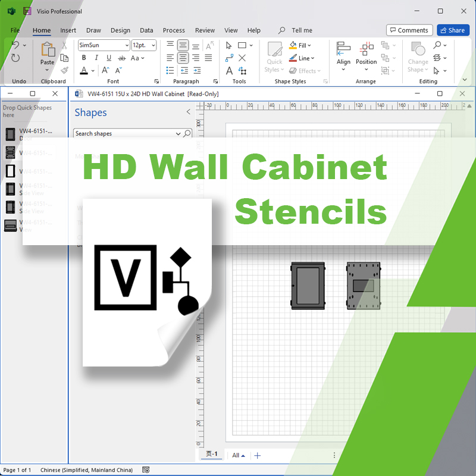
Task: Select the Text tool in the Tools group
Action: coord(229,70)
